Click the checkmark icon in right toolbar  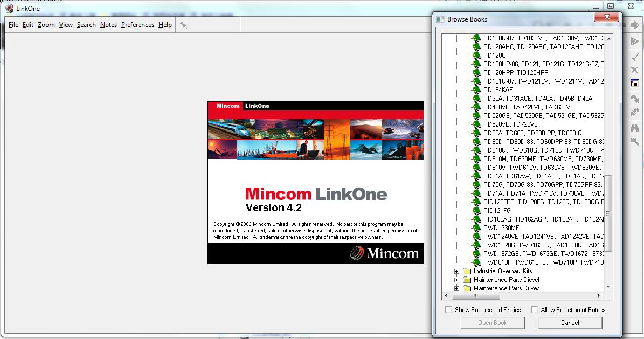coord(634,57)
